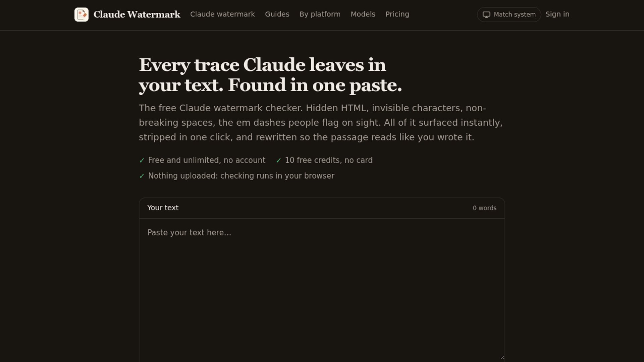Click the checkmark beside Nothing uploaded
This screenshot has width=644, height=362.
point(142,176)
